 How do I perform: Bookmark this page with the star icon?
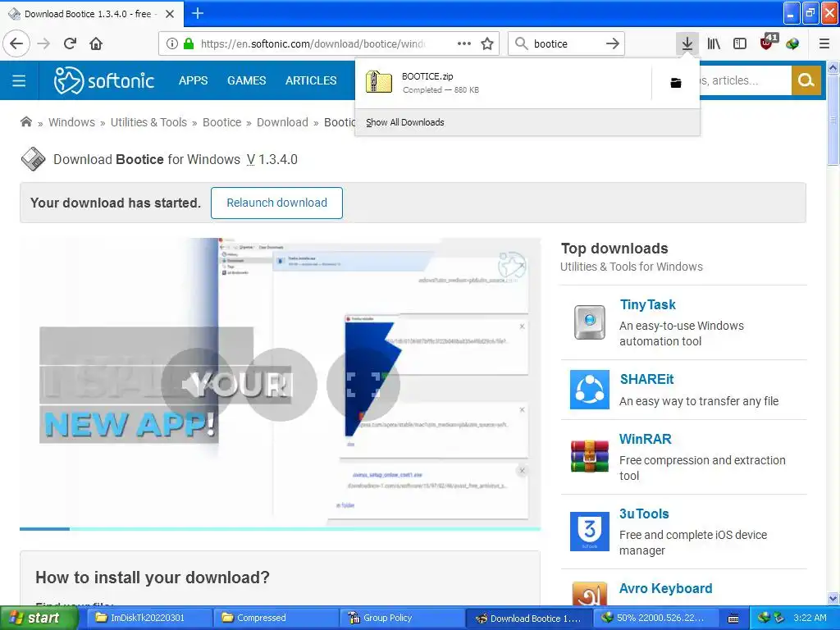[x=487, y=43]
